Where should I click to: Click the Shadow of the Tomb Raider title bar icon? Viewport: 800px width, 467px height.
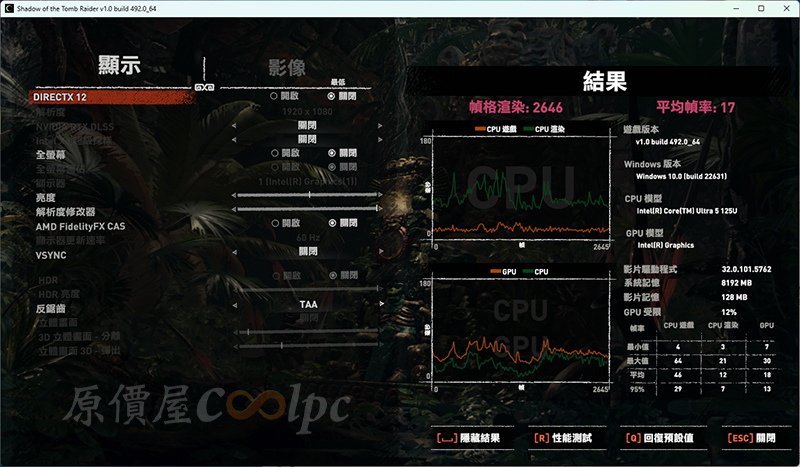pyautogui.click(x=9, y=9)
